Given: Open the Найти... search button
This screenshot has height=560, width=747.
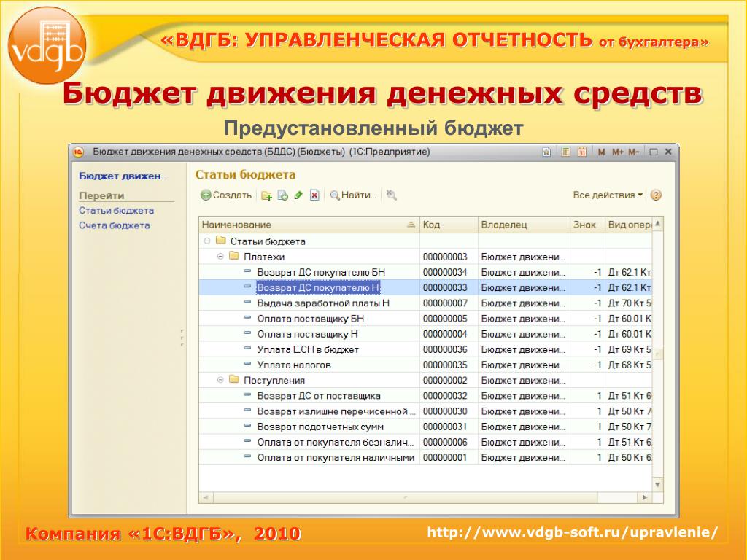Looking at the screenshot, I should click(353, 195).
